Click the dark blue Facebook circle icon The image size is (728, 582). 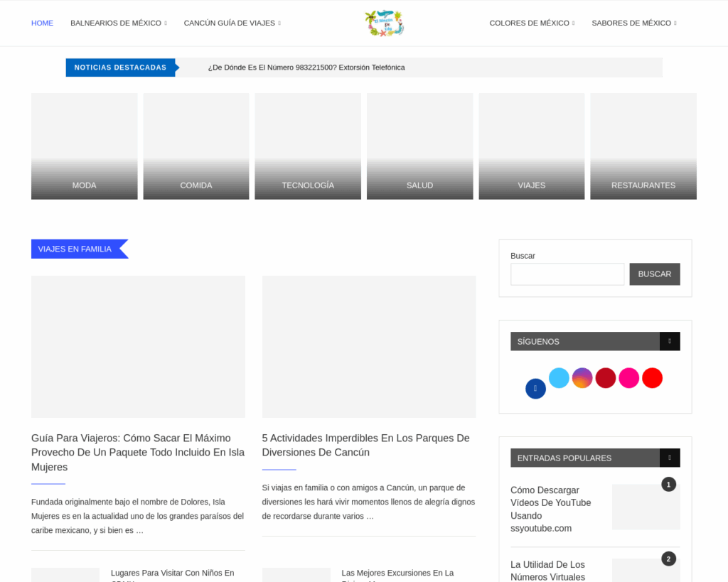click(x=535, y=389)
